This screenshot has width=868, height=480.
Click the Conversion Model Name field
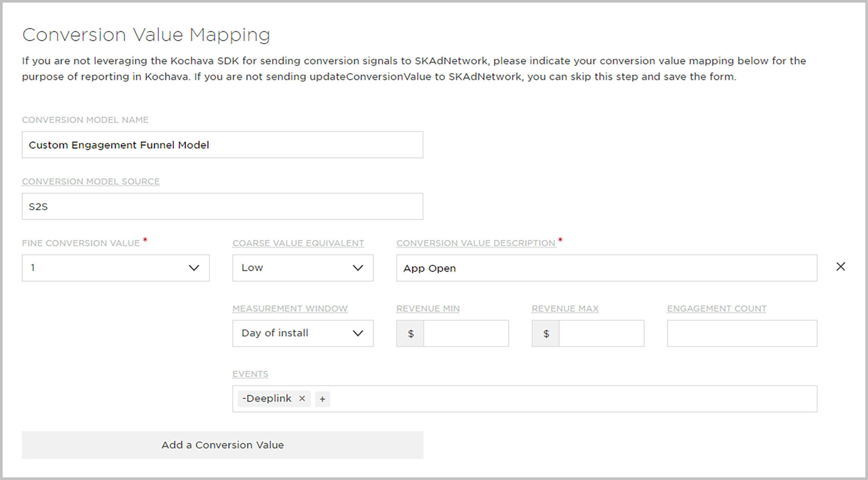pyautogui.click(x=222, y=145)
